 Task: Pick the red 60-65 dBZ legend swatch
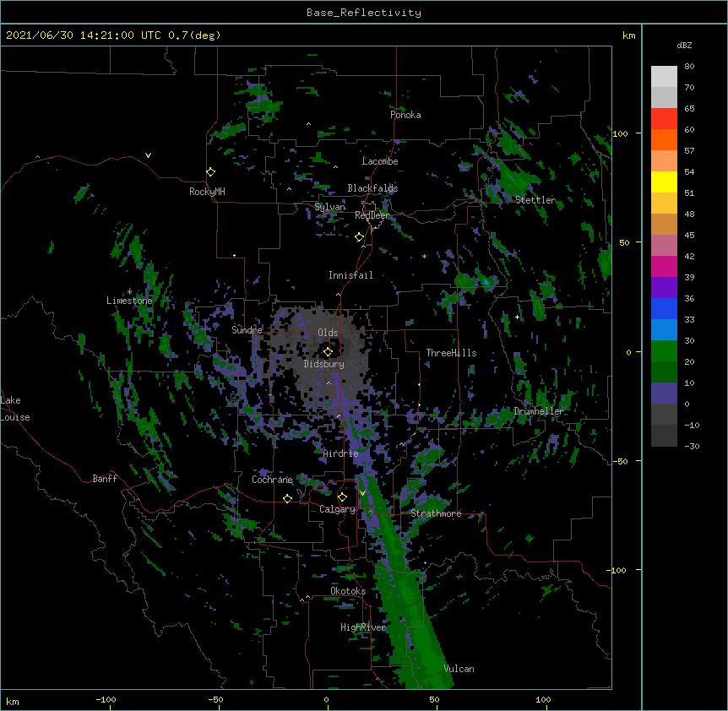(664, 119)
